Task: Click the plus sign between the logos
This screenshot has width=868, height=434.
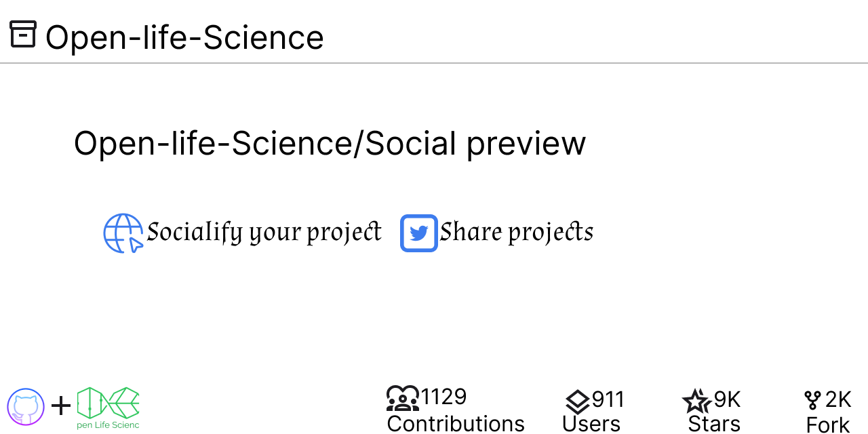Action: 61,406
